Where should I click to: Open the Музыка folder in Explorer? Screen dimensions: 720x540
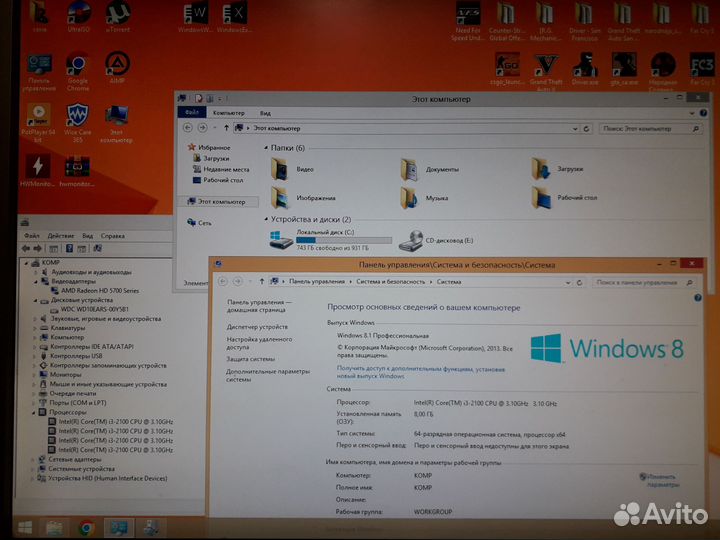pos(424,198)
